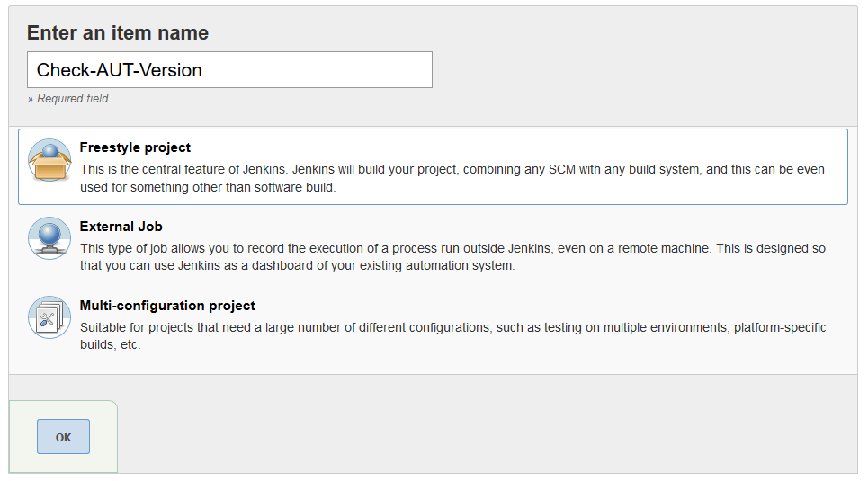Select the Freestyle project box icon
The image size is (868, 481).
[49, 161]
